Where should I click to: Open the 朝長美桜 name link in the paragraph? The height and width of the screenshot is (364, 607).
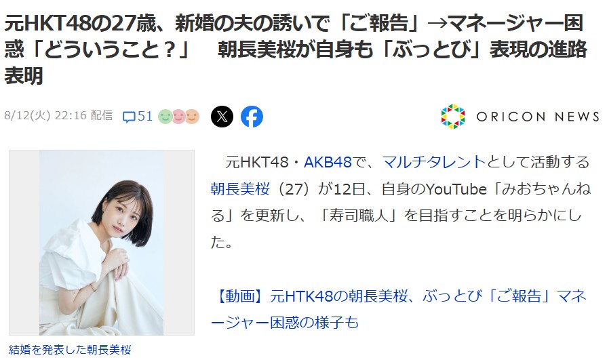point(240,188)
